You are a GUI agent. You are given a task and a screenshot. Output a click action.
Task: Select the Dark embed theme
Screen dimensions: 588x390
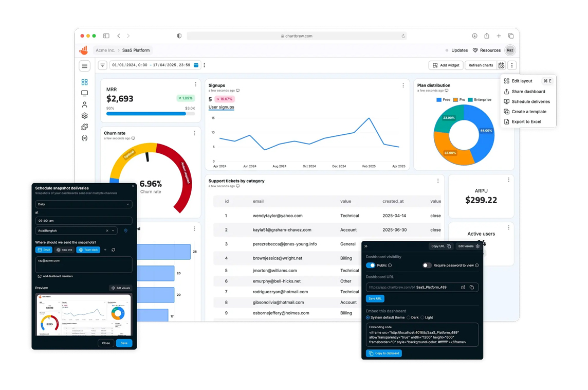(x=409, y=317)
